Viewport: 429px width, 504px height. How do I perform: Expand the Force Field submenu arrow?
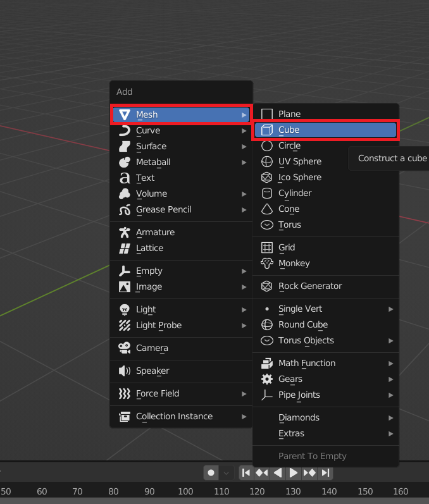tap(244, 393)
